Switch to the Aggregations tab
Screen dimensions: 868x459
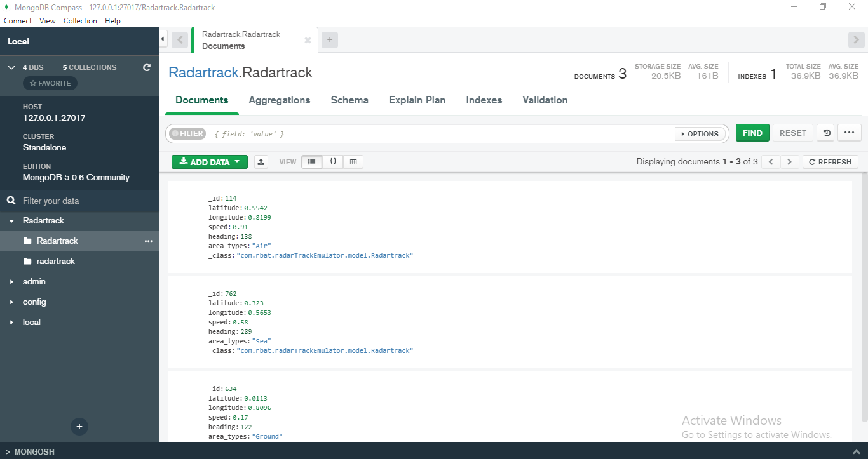coord(280,100)
